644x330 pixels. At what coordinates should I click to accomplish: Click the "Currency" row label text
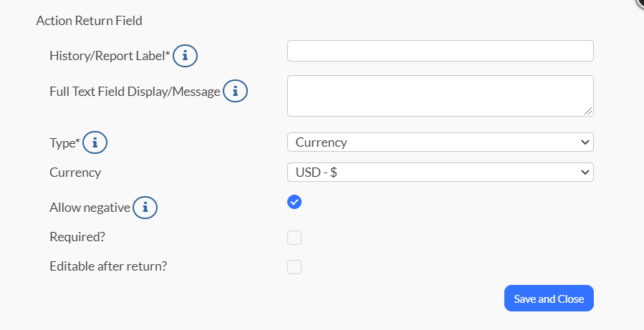tap(75, 173)
